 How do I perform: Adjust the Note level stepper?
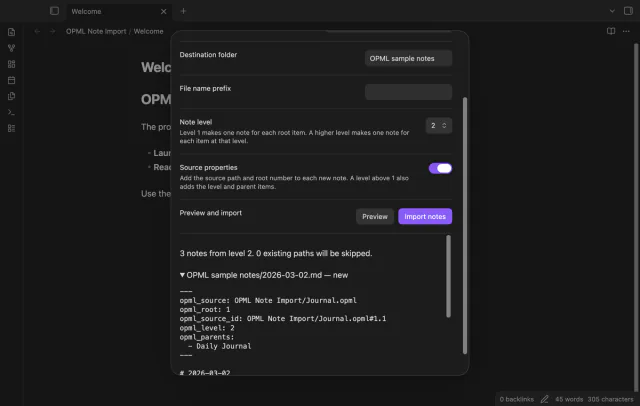[x=439, y=126]
